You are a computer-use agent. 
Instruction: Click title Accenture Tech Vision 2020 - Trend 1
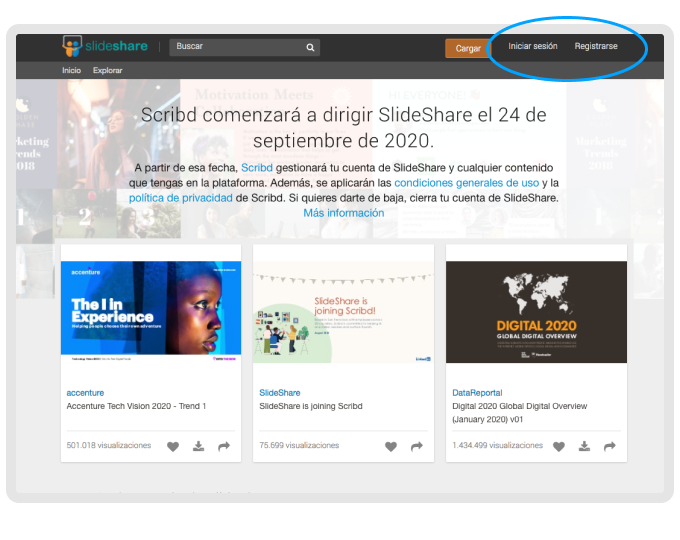(136, 406)
